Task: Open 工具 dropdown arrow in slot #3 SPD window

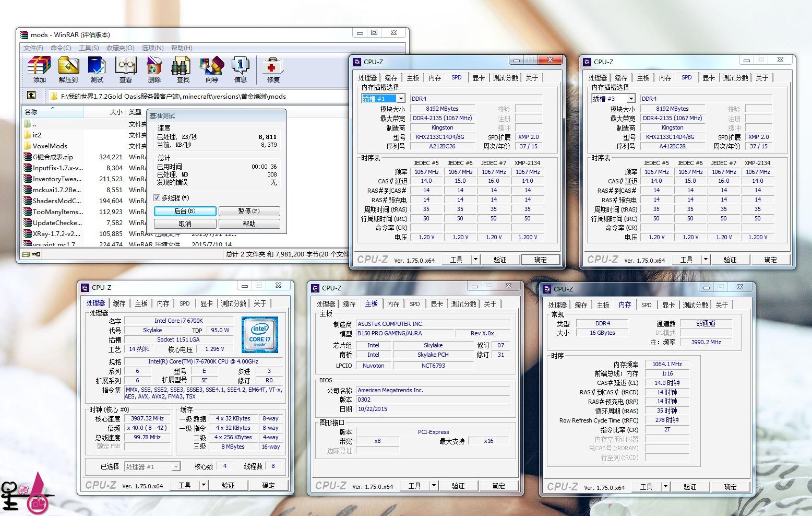Action: [x=706, y=260]
